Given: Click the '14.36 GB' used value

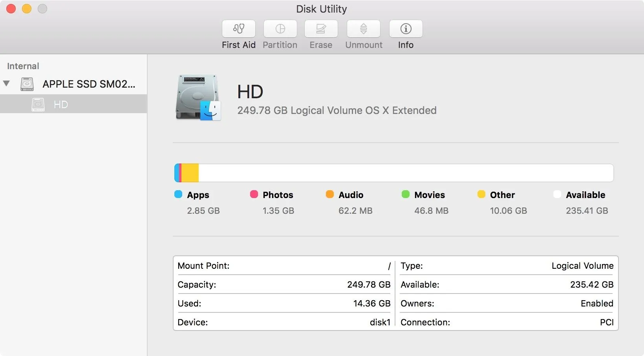Looking at the screenshot, I should 372,303.
